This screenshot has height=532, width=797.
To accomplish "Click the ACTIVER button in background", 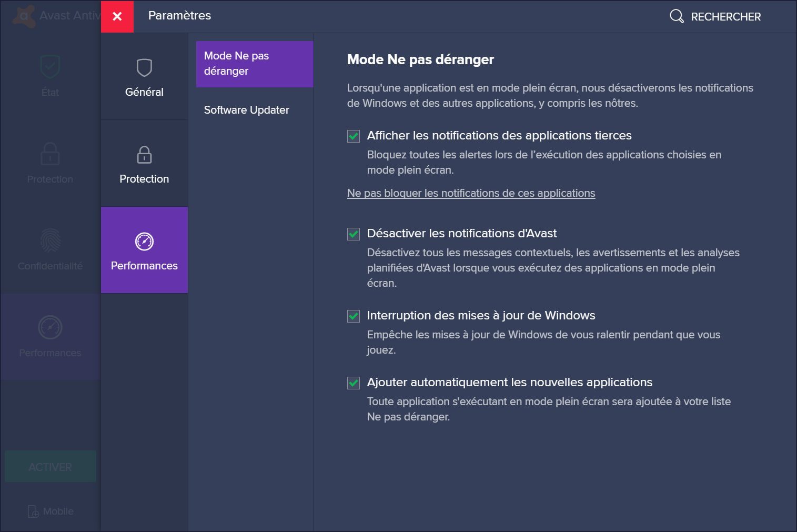I will tap(51, 466).
